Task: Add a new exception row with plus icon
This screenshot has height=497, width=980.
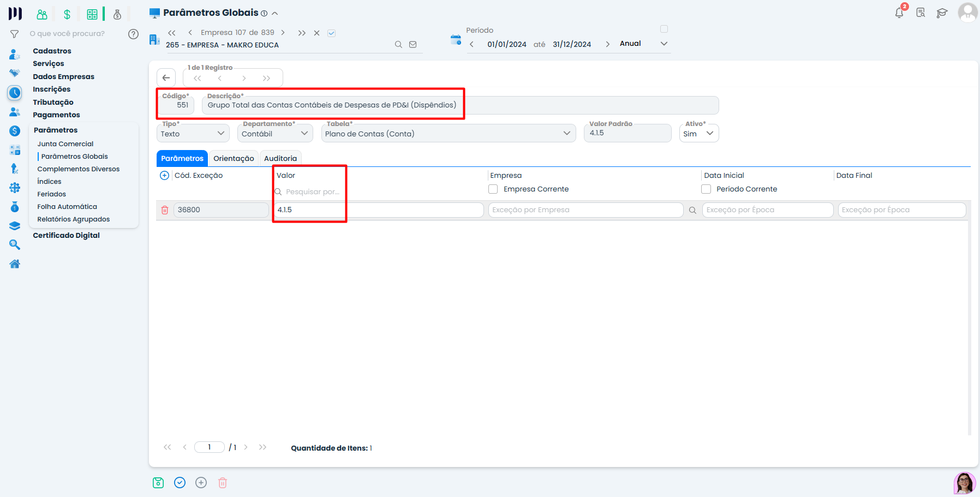Action: pos(164,176)
